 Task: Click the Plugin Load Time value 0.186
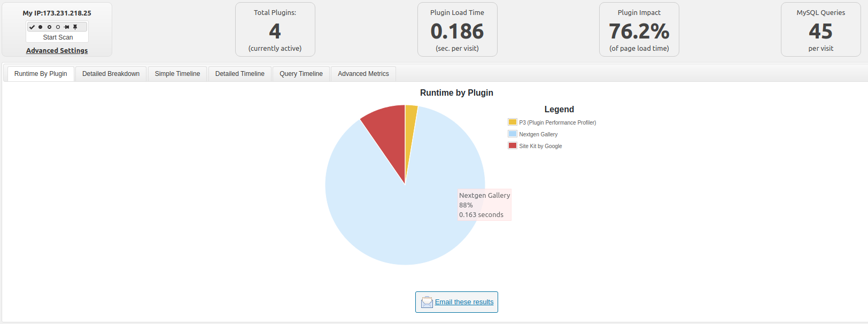coord(457,31)
